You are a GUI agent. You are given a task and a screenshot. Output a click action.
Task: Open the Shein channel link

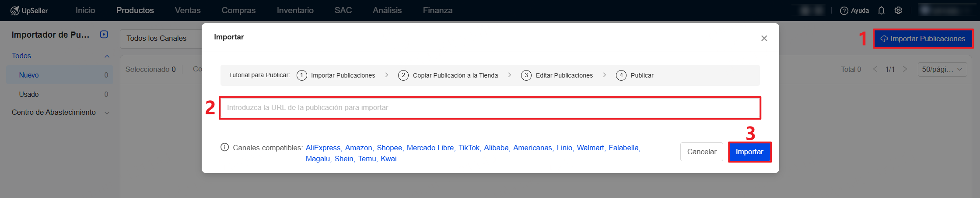pyautogui.click(x=344, y=159)
